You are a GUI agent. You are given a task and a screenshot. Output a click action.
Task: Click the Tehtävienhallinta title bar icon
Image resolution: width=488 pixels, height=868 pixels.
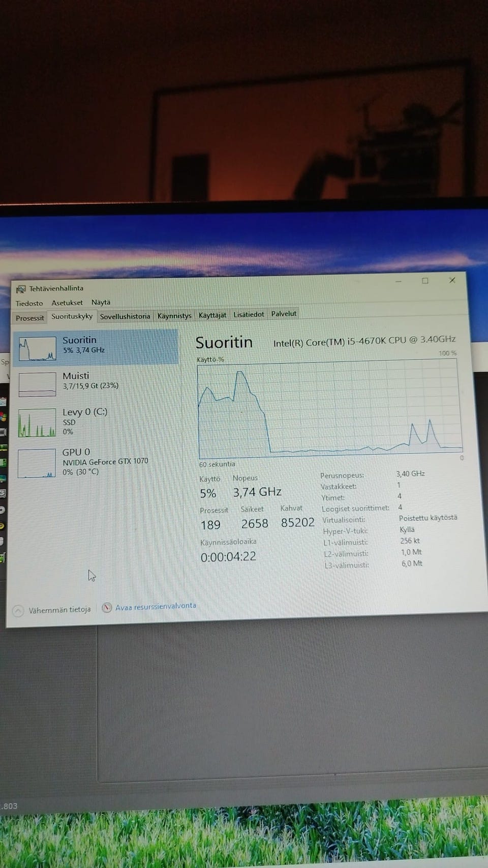[21, 289]
